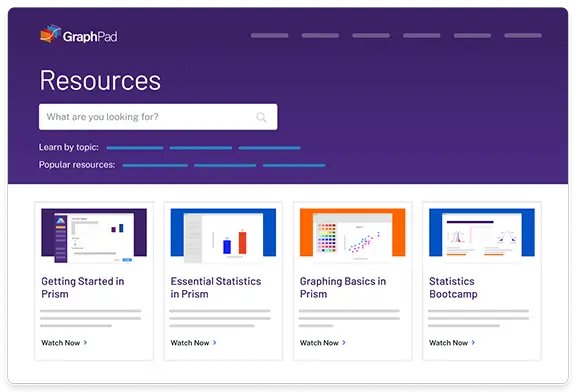
Task: Click the GraphPad logo icon
Action: (x=50, y=34)
